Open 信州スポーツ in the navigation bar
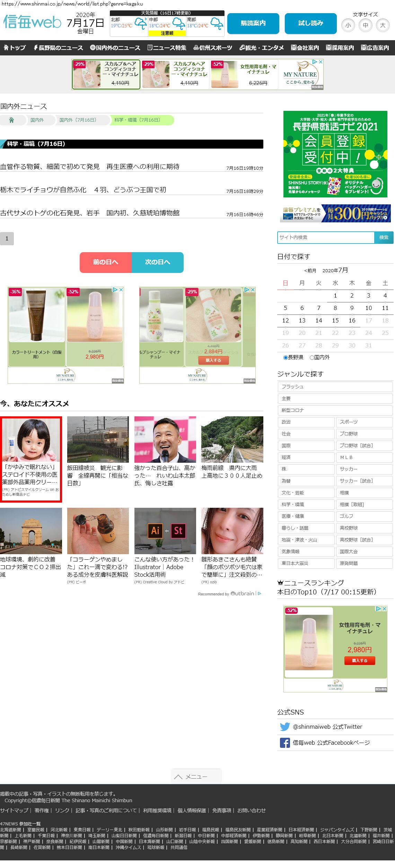The width and height of the screenshot is (395, 868). pos(213,48)
